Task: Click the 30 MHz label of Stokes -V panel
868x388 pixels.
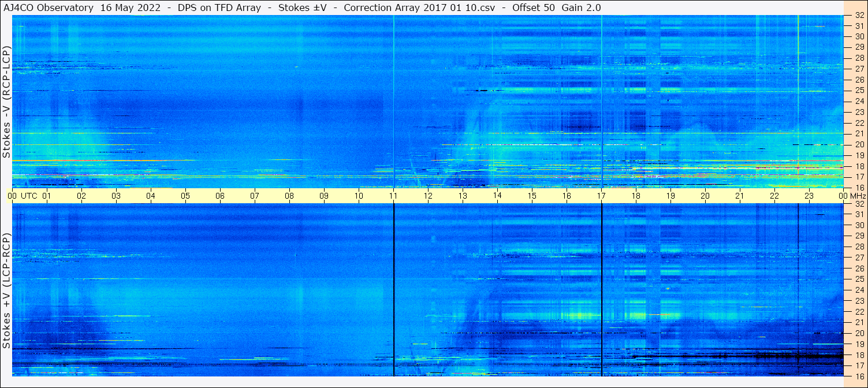Action: click(859, 36)
